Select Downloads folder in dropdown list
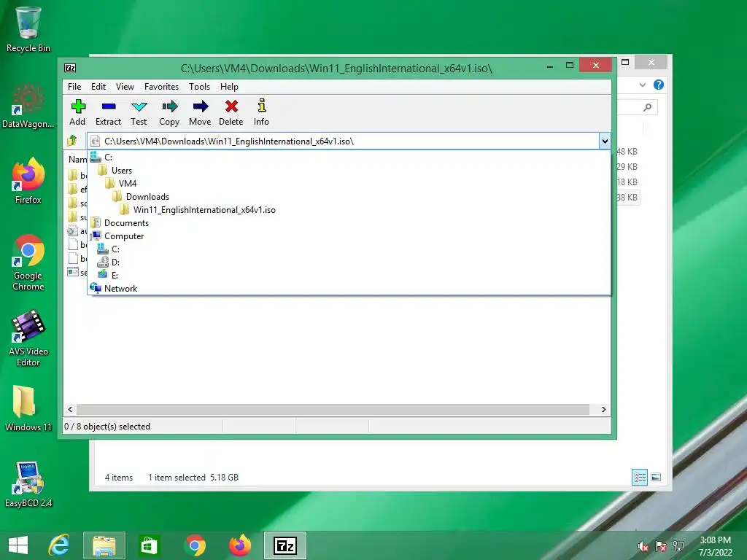The height and width of the screenshot is (560, 747). [x=349, y=197]
